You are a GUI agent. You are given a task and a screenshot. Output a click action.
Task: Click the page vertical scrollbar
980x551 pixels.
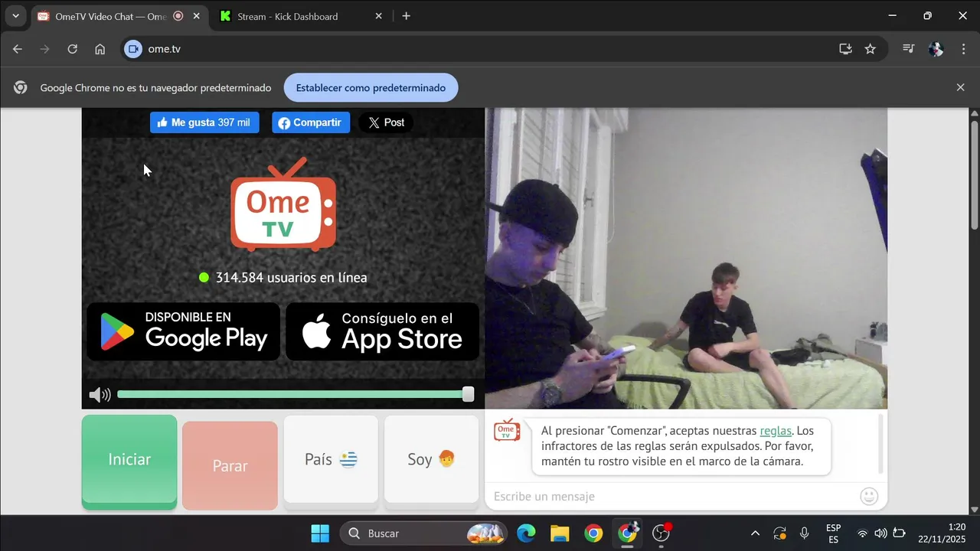pos(975,174)
